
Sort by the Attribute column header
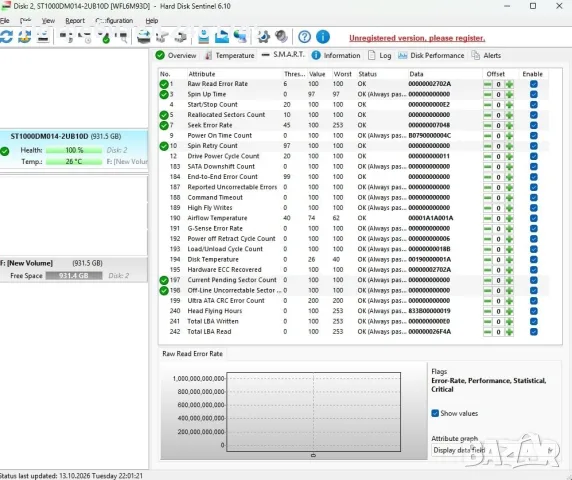tap(201, 74)
